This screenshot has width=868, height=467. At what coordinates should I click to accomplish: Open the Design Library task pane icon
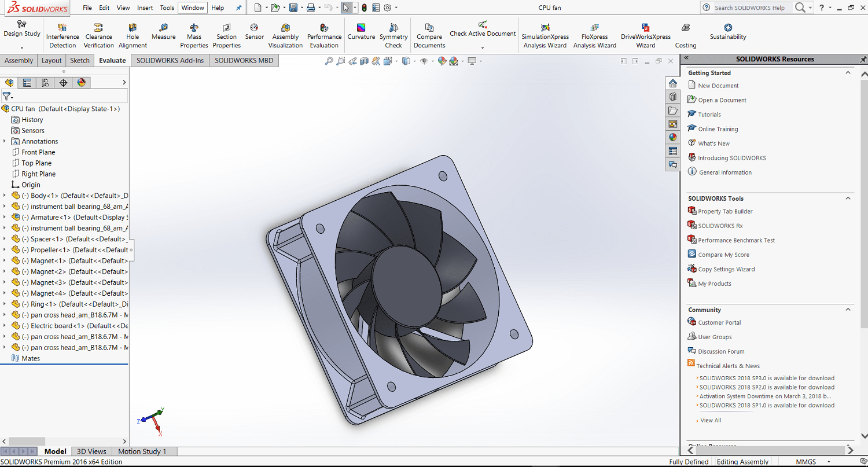(672, 97)
